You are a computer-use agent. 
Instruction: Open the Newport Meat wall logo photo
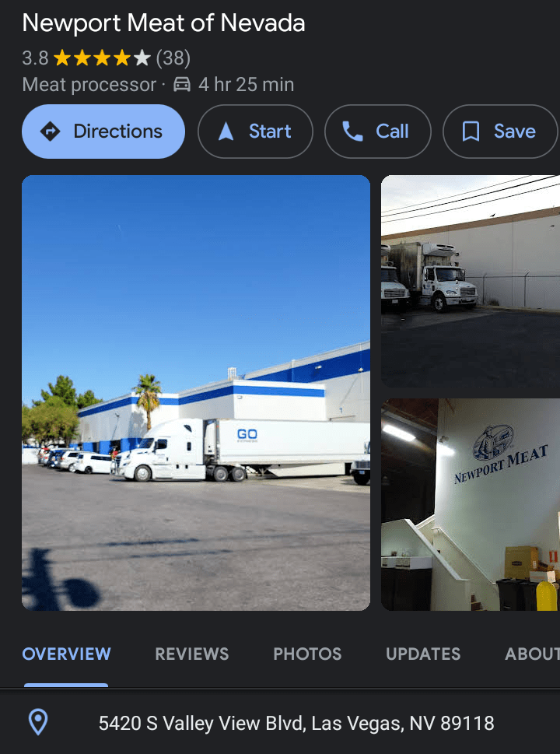pyautogui.click(x=471, y=504)
